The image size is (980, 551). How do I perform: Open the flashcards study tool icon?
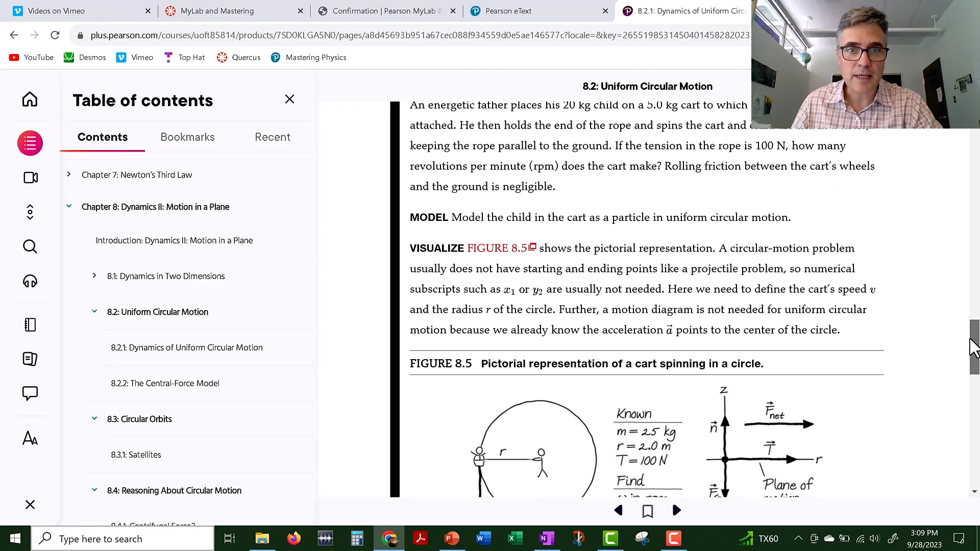30,359
